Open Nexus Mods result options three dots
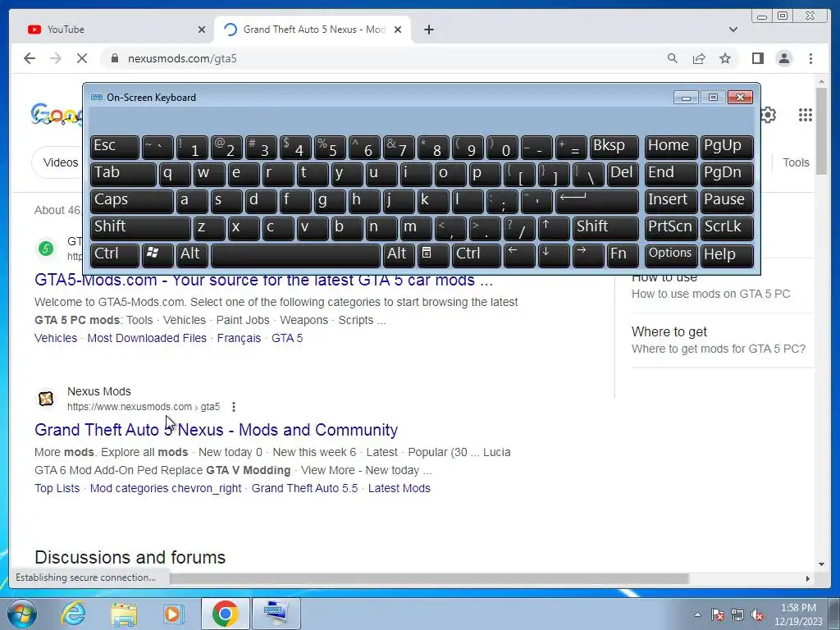Screen dimensions: 840x630 234,407
